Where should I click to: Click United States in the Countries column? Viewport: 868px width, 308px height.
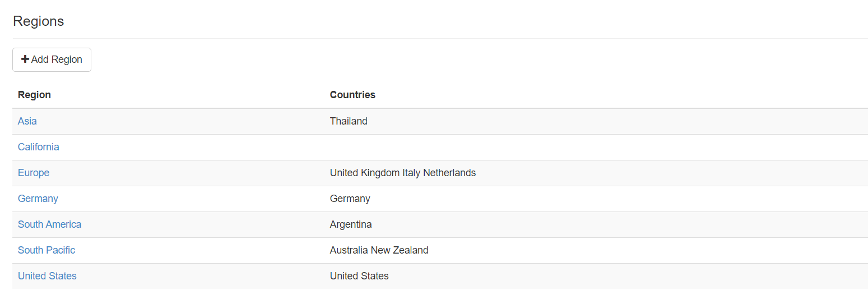pos(359,276)
